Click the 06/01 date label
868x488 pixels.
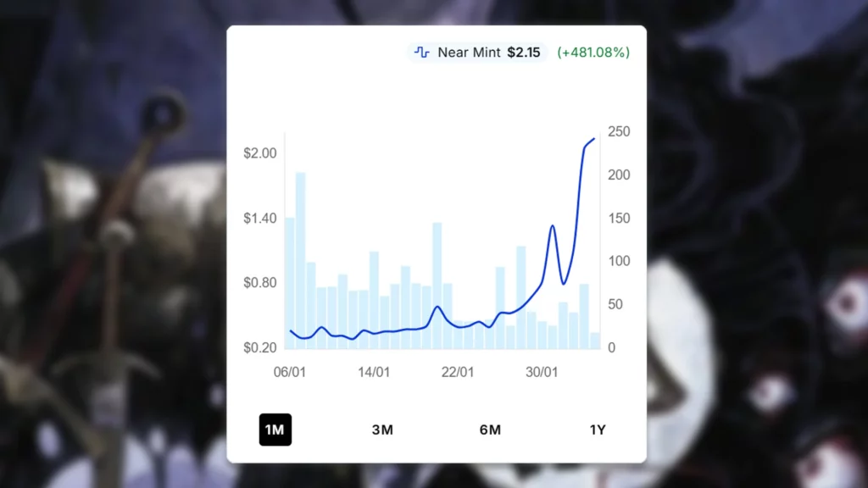pyautogui.click(x=291, y=372)
